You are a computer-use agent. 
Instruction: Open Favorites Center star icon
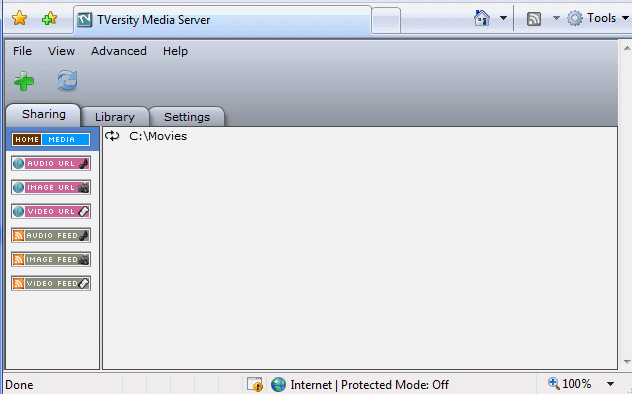point(19,18)
